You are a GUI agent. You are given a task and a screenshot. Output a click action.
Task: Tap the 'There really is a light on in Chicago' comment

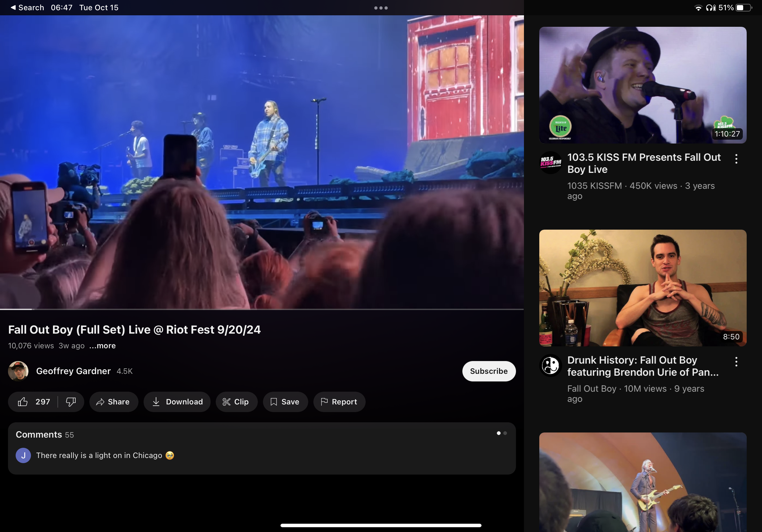coord(105,455)
